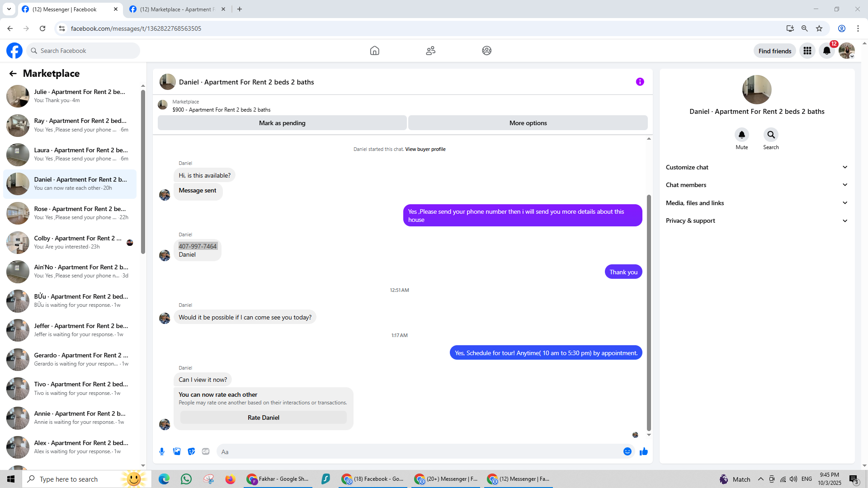Reload the page in Chrome
868x488 pixels.
42,28
